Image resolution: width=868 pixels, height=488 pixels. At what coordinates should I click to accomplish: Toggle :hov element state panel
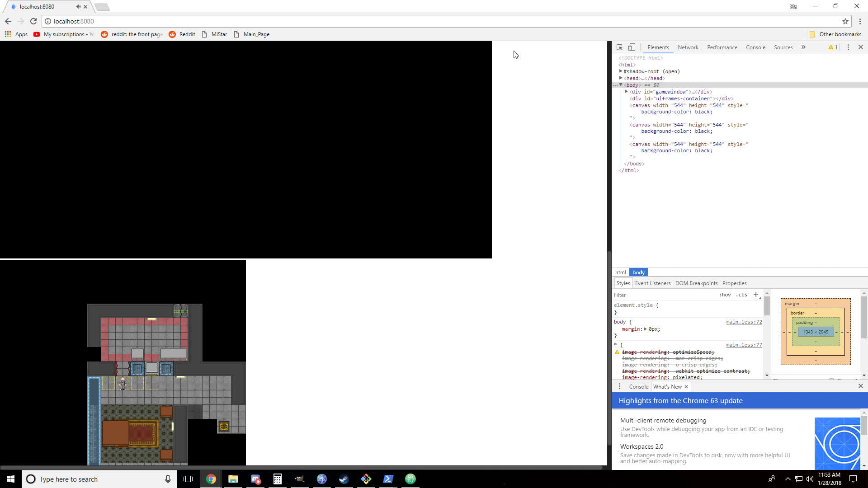pyautogui.click(x=725, y=295)
